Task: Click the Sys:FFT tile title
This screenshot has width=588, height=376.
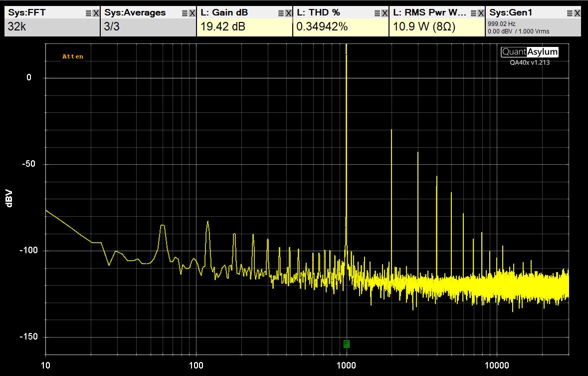Action: tap(26, 12)
